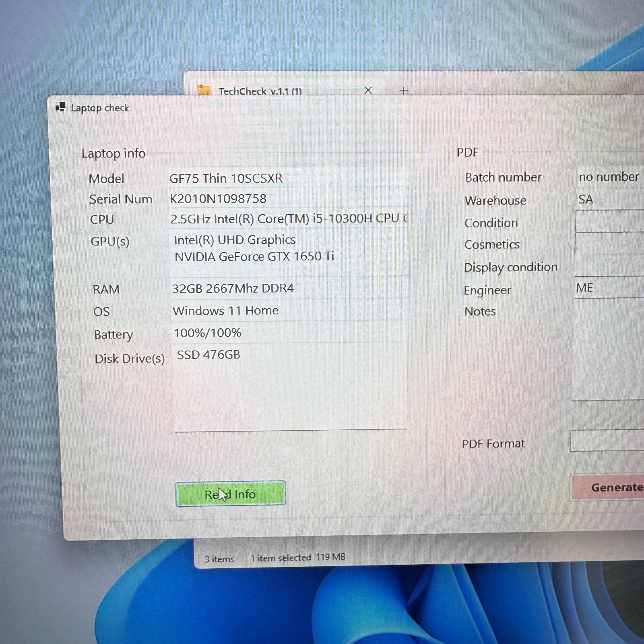Viewport: 644px width, 644px height.
Task: Click the RAM label
Action: tap(106, 289)
